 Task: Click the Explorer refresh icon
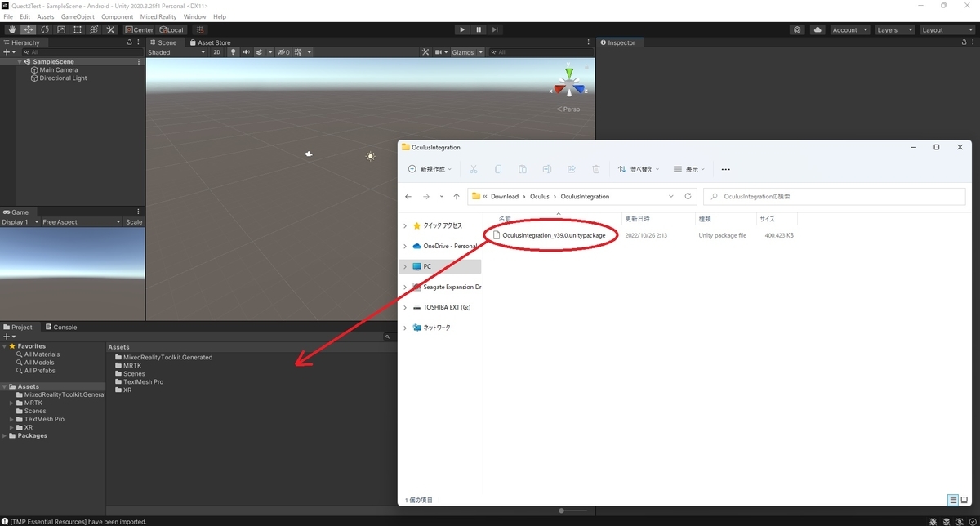point(688,196)
